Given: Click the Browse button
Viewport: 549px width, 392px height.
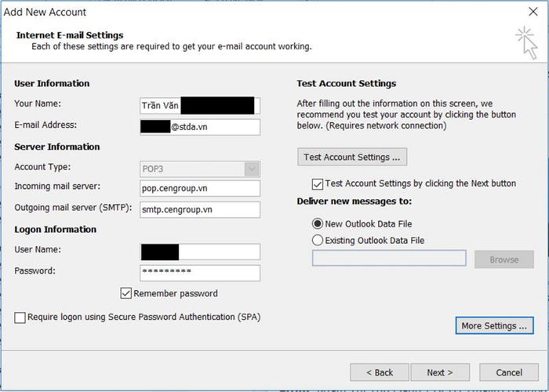Looking at the screenshot, I should tap(504, 260).
